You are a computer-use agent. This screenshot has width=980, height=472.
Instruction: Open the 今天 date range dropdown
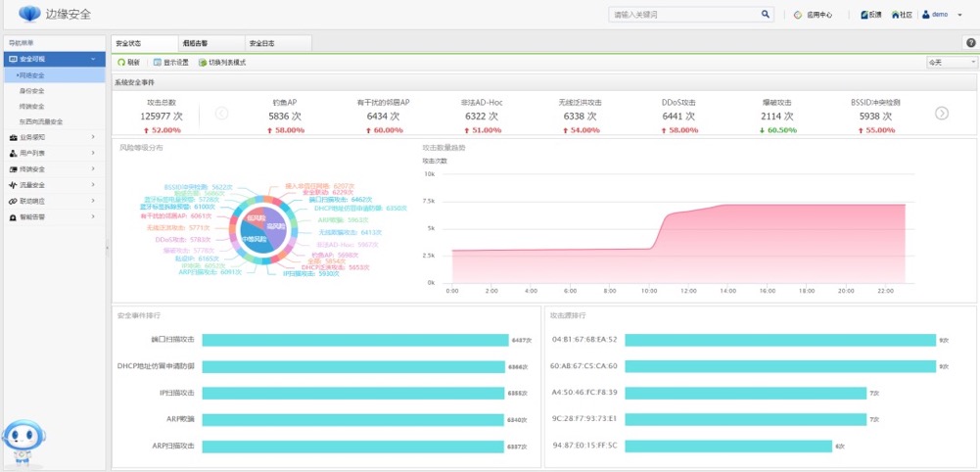coord(952,63)
